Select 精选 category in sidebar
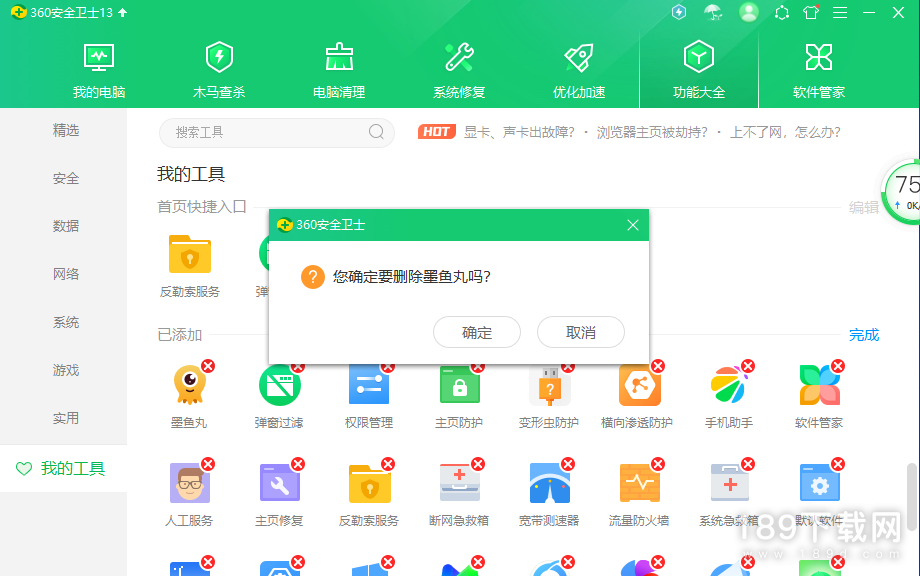920x576 pixels. 66,130
